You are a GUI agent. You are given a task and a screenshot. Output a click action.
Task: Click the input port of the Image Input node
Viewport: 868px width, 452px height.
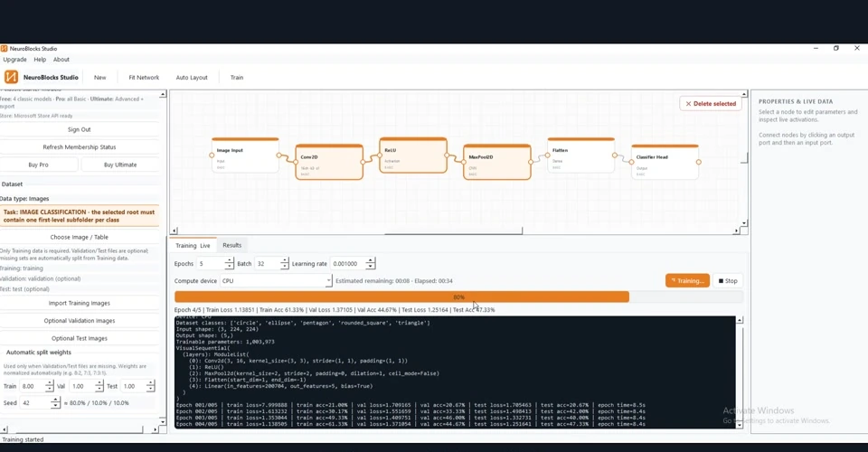[x=212, y=155]
